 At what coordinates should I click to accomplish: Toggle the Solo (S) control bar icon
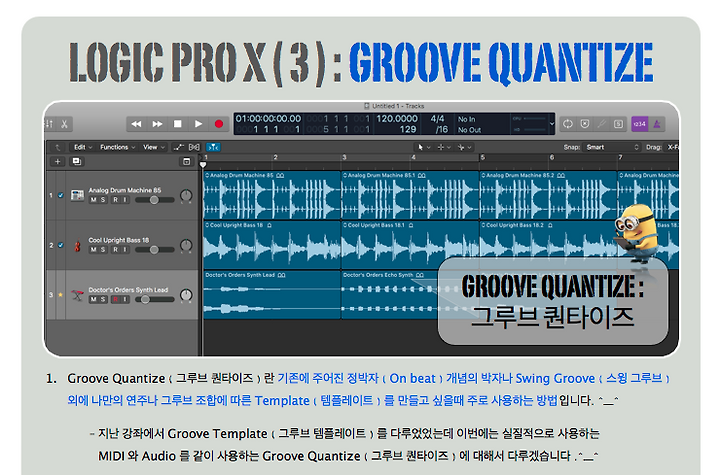click(619, 124)
